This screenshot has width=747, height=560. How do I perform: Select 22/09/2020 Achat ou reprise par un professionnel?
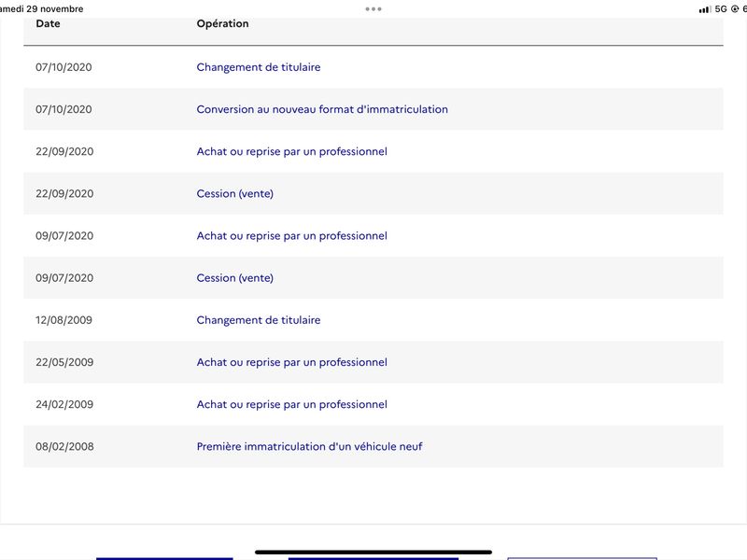pyautogui.click(x=291, y=151)
